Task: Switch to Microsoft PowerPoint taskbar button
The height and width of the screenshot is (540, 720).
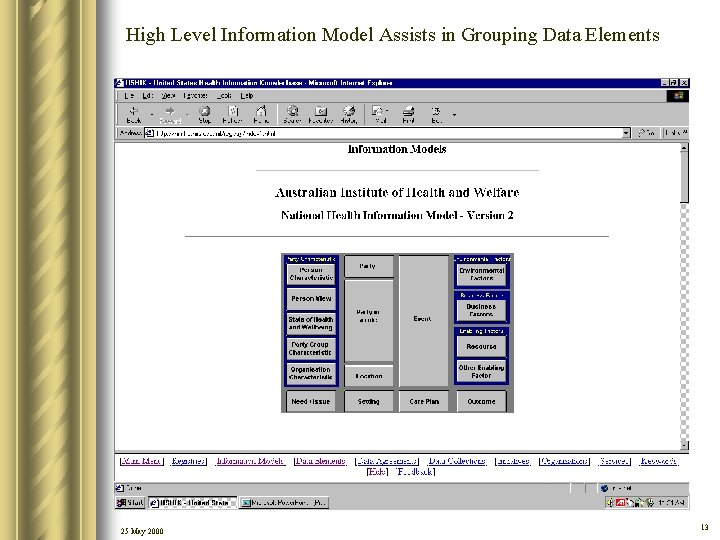Action: point(284,503)
